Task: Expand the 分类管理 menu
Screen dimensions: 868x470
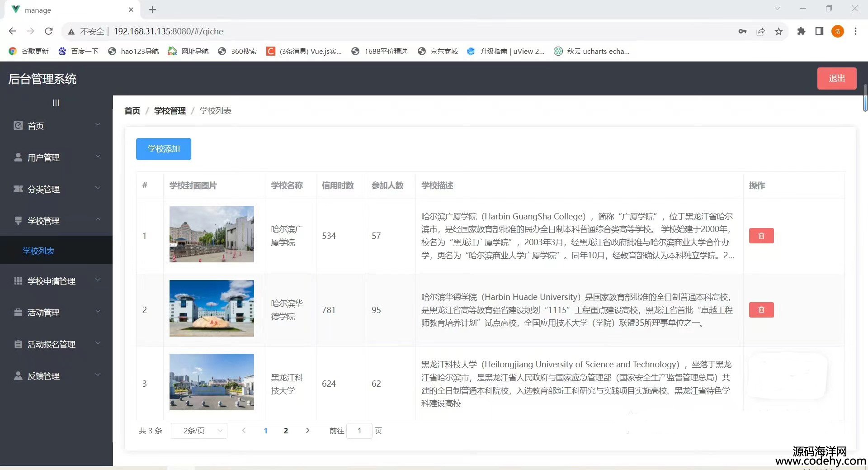Action: point(98,188)
